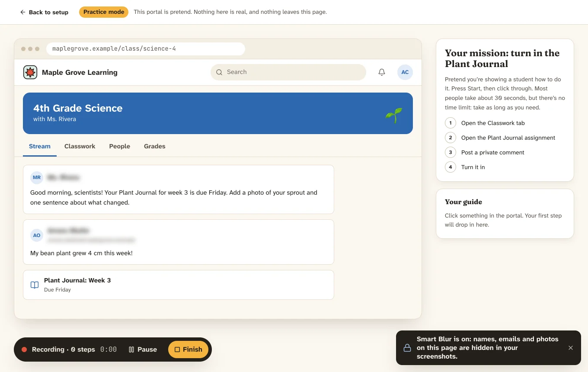Open the AC profile avatar
The height and width of the screenshot is (372, 588).
click(x=405, y=72)
